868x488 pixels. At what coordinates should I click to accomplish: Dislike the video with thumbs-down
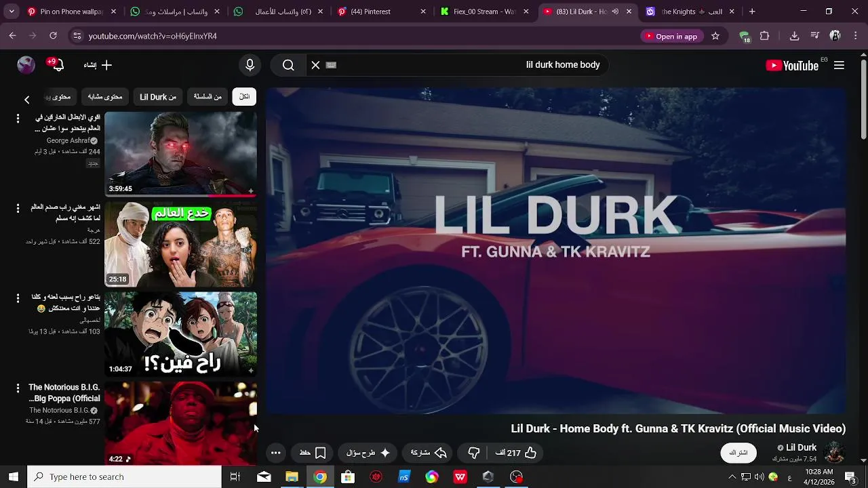[x=473, y=453]
